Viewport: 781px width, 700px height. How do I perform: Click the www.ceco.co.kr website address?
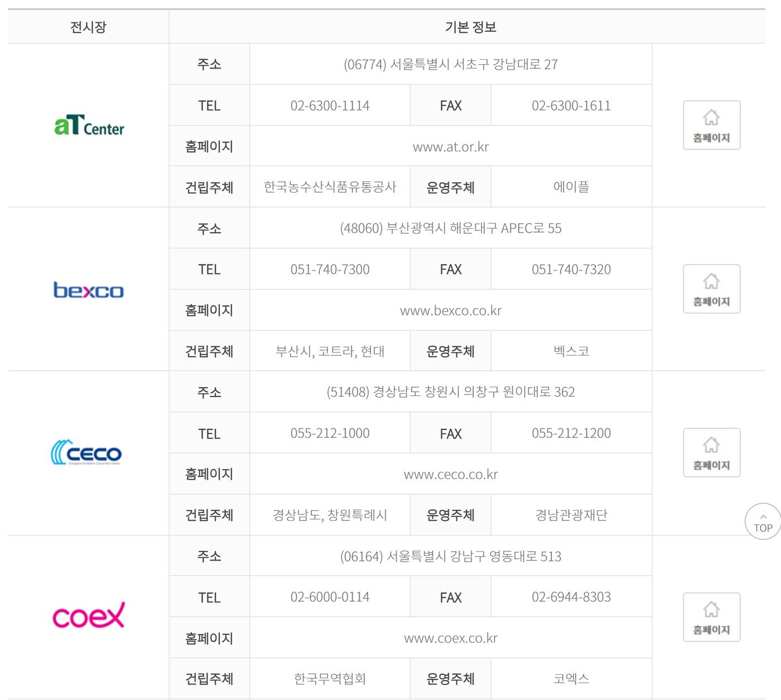coord(451,475)
